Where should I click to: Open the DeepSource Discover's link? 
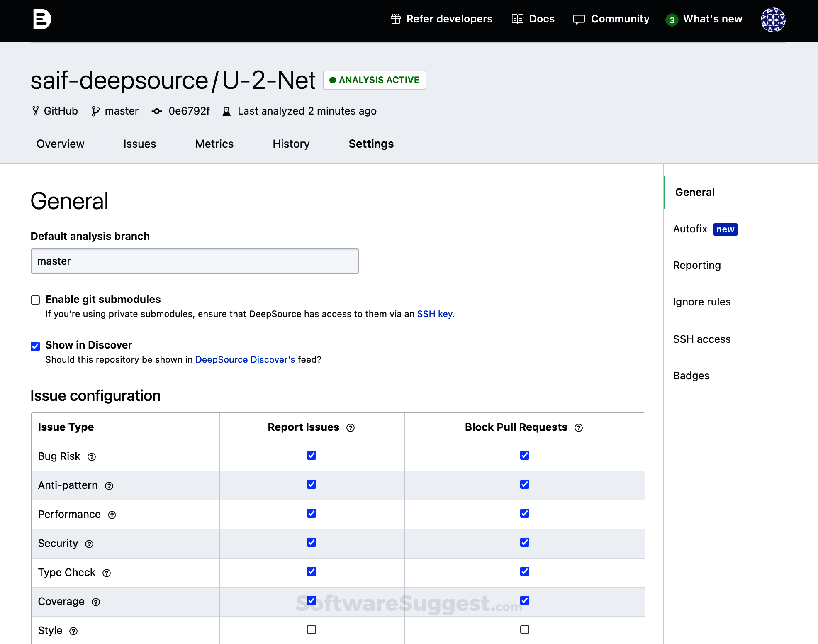245,360
